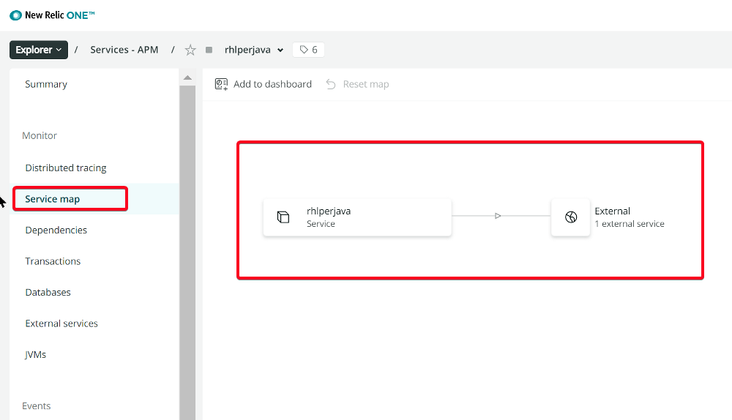Click Reset map
This screenshot has width=732, height=420.
(x=357, y=84)
